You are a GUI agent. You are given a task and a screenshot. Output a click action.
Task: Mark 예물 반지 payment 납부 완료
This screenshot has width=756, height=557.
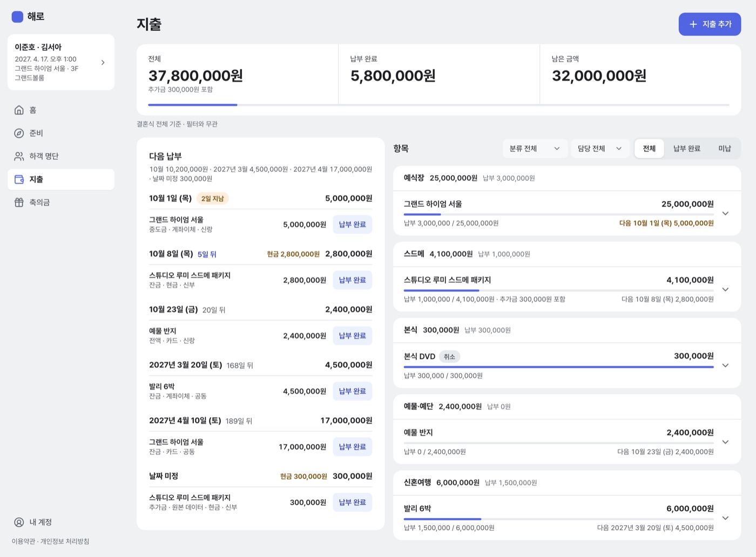point(352,336)
